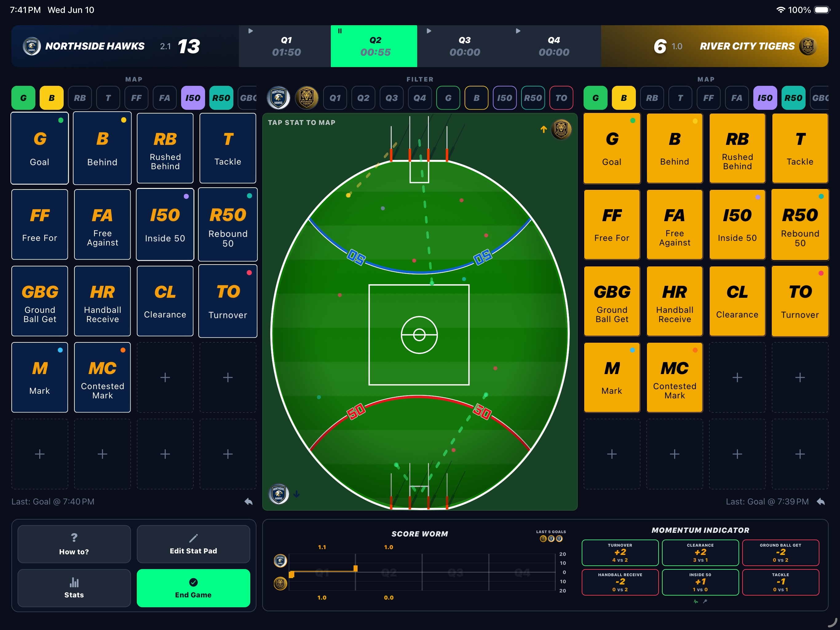This screenshot has height=630, width=840.
Task: Record a Hawks Inside 50
Action: point(165,225)
